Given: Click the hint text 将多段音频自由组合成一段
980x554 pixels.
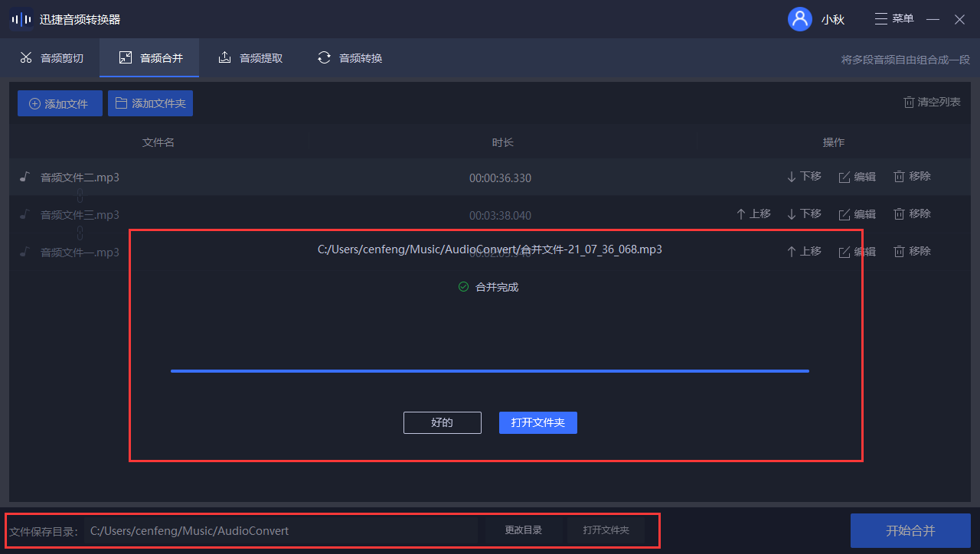Looking at the screenshot, I should pos(906,60).
